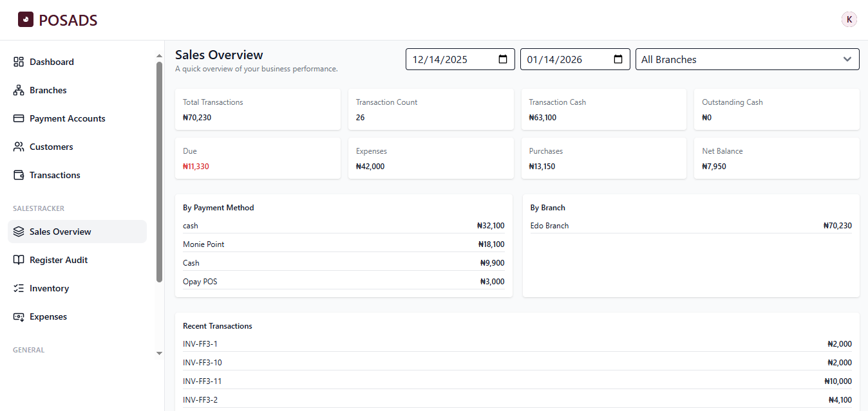
Task: Click the Inventory checklist icon
Action: coord(19,288)
